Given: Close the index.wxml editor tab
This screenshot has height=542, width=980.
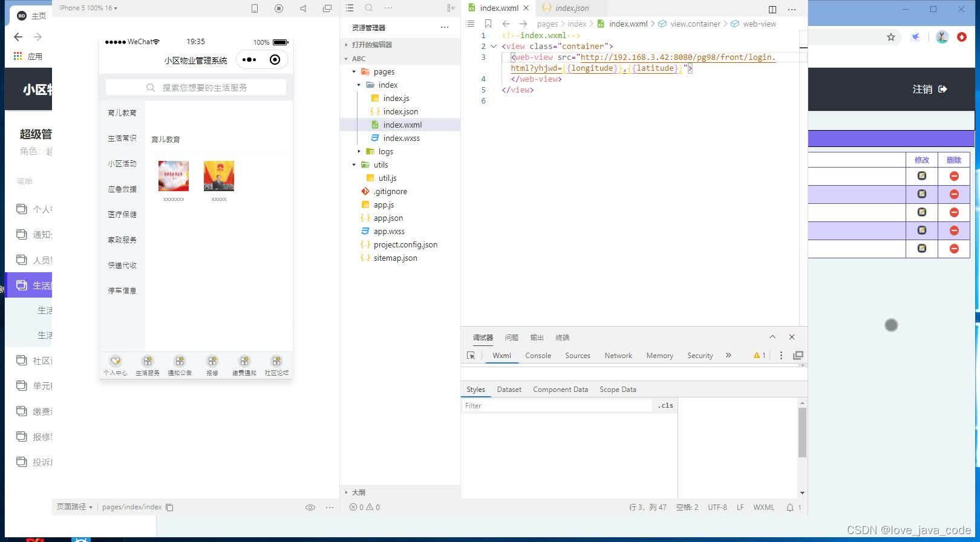Looking at the screenshot, I should click(x=526, y=8).
